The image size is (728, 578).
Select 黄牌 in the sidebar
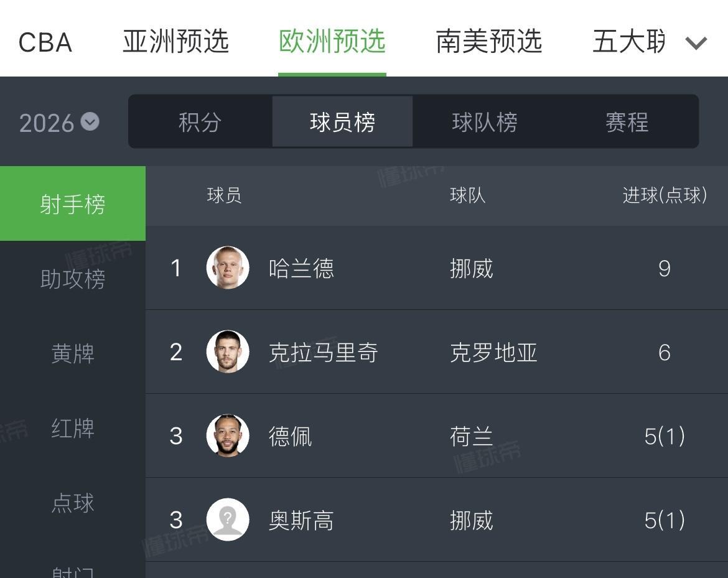pos(73,353)
